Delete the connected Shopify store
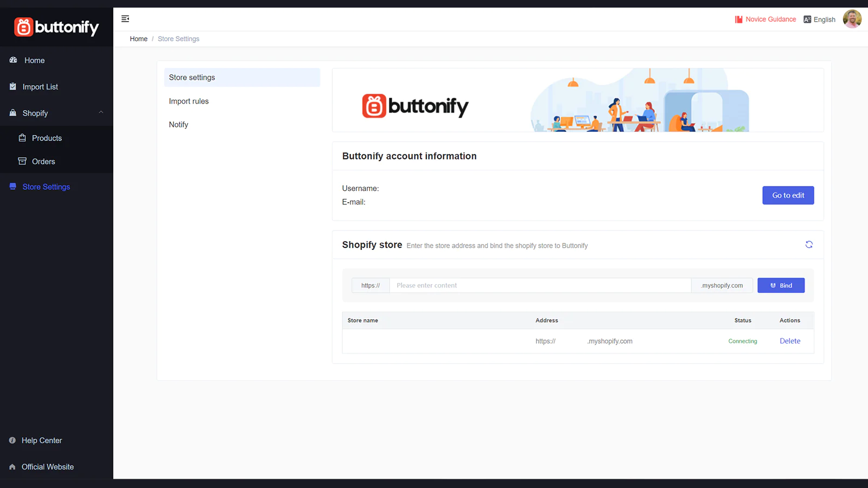Screen dimensions: 868x488 click(x=790, y=341)
